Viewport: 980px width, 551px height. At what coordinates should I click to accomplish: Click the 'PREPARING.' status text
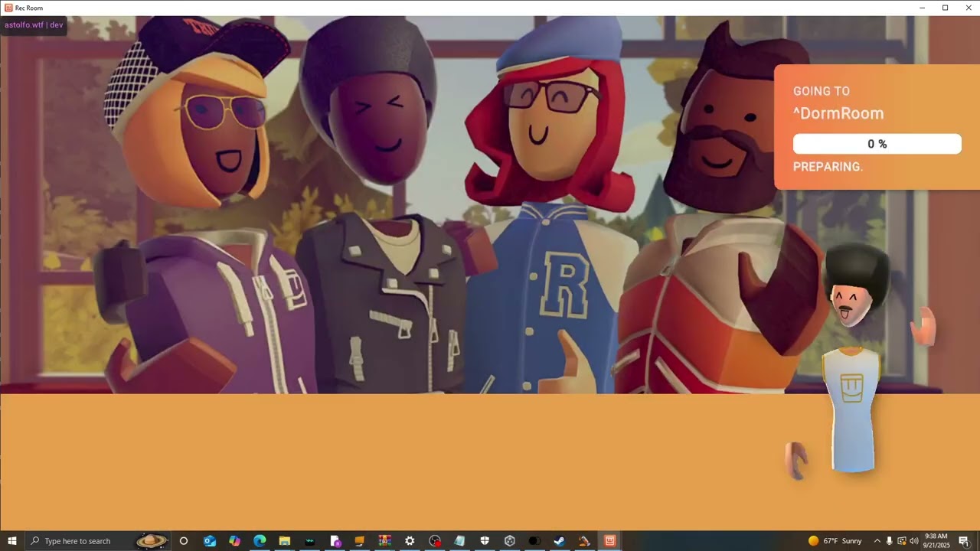click(x=828, y=167)
